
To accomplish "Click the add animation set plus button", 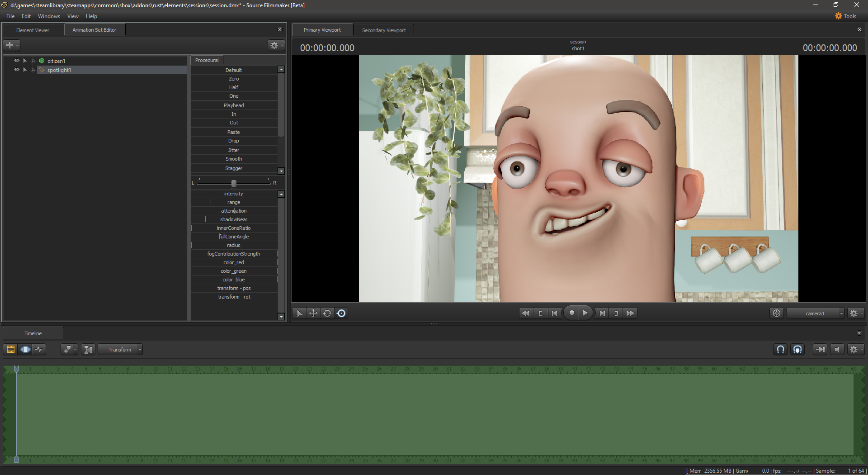I will pyautogui.click(x=11, y=45).
